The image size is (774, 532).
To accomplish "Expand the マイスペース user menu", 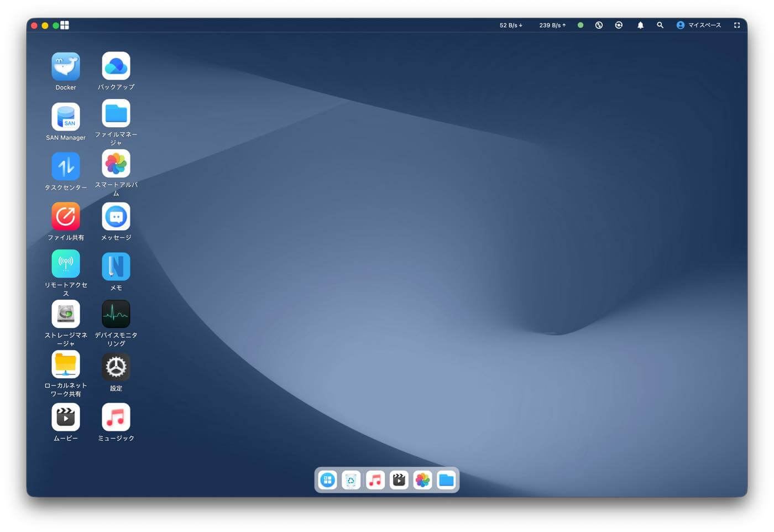I will tap(699, 25).
